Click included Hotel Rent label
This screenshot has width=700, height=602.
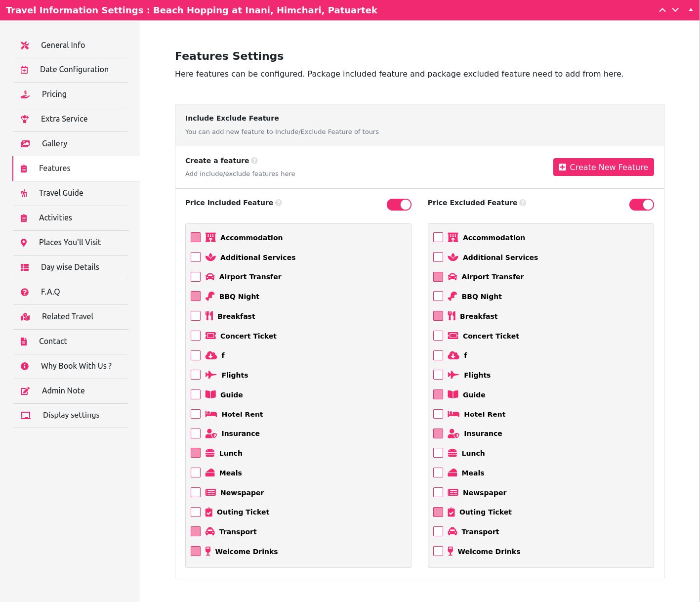point(242,414)
